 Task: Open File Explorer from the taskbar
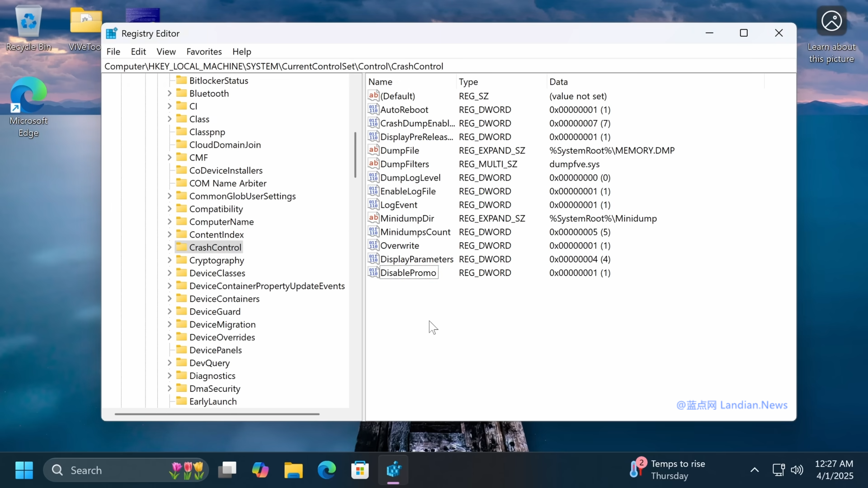pos(293,470)
